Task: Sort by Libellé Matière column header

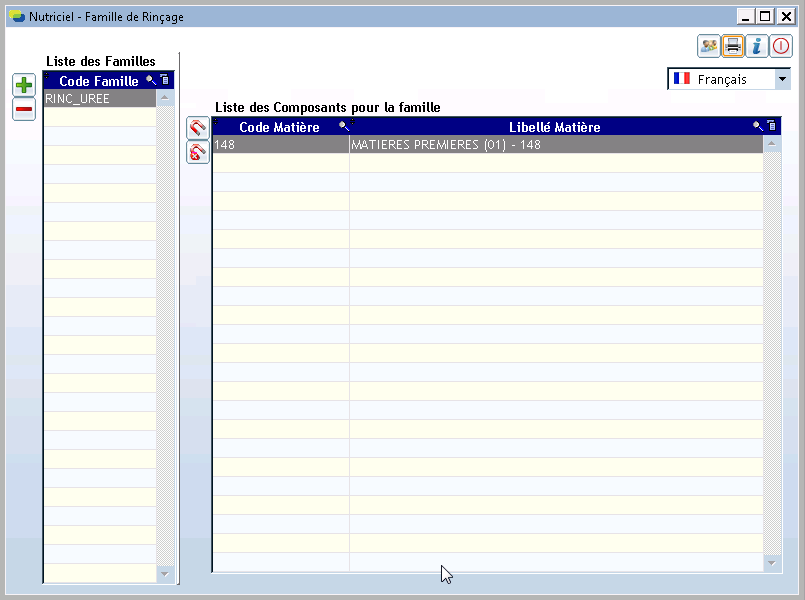Action: tap(554, 127)
